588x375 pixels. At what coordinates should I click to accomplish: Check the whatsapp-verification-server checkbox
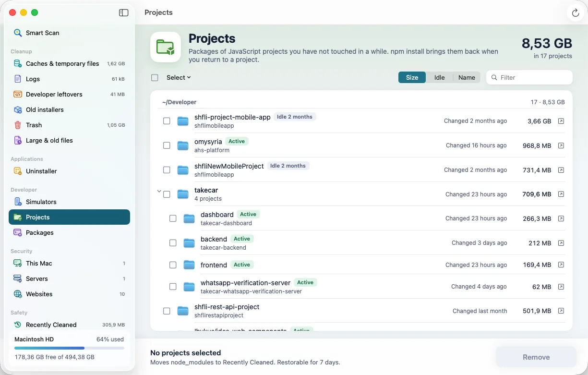click(x=173, y=287)
